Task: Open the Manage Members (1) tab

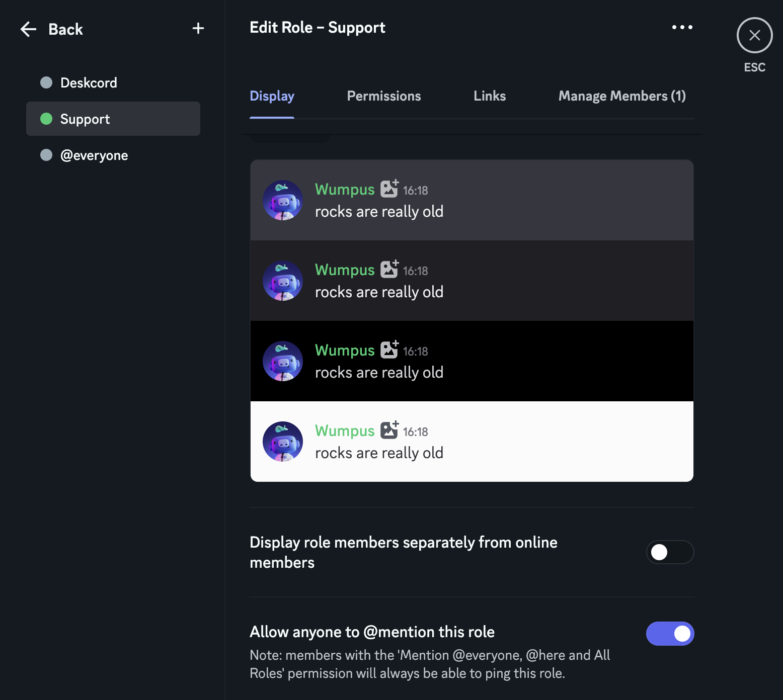Action: pyautogui.click(x=622, y=96)
